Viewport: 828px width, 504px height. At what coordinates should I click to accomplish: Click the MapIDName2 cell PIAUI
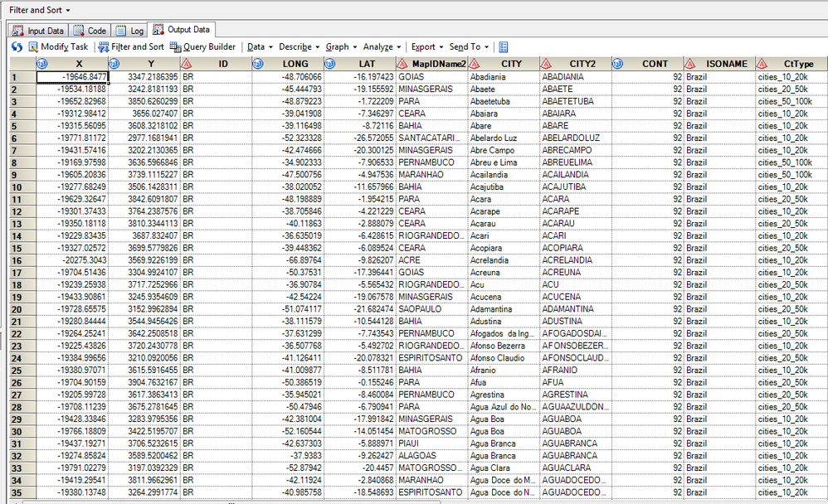click(431, 443)
